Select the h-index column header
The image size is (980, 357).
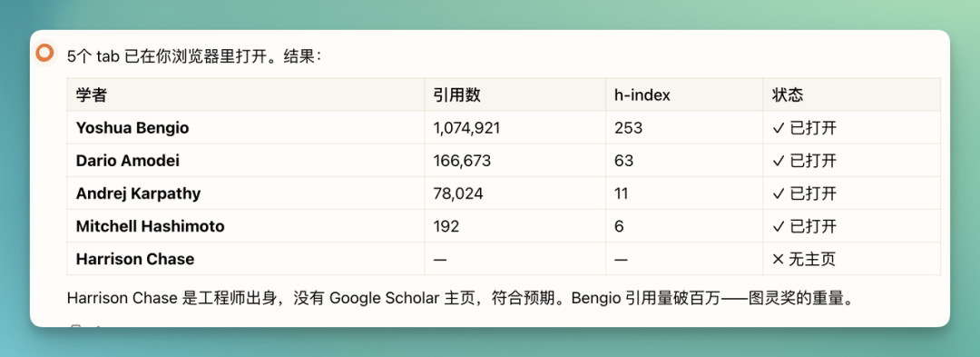point(642,95)
